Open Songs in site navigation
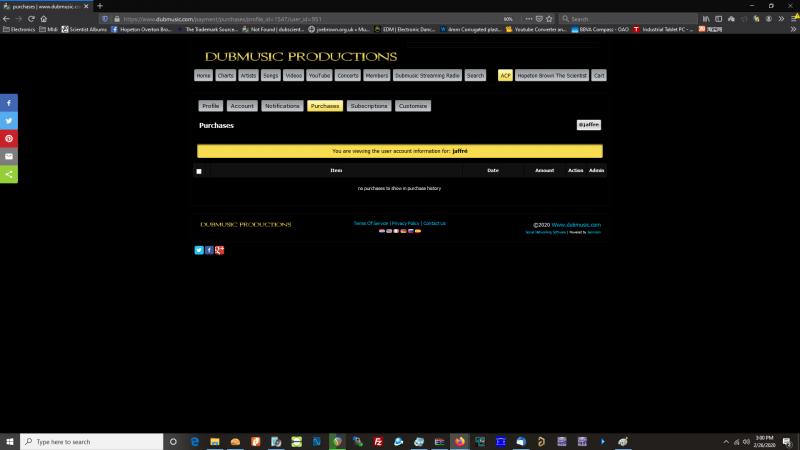 pos(271,76)
